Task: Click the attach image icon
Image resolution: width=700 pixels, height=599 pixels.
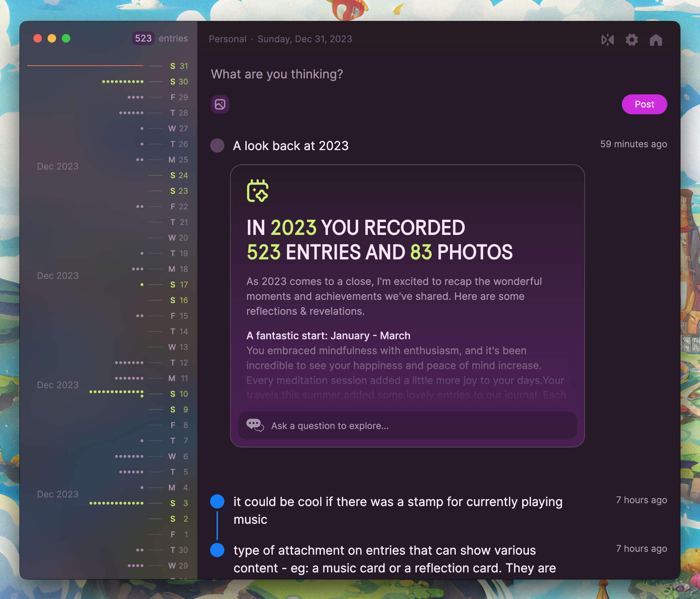Action: [x=220, y=104]
